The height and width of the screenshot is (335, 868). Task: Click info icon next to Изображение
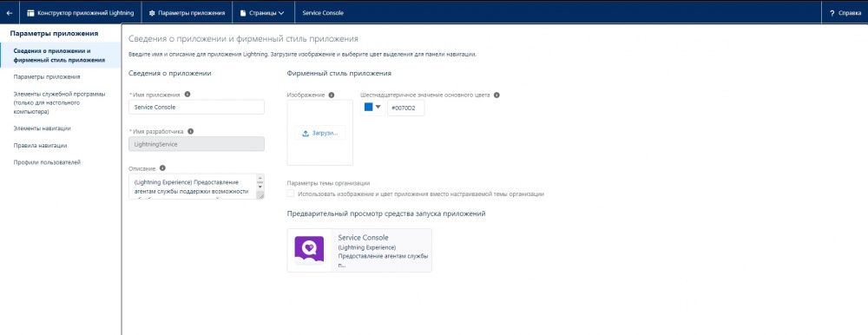click(x=331, y=95)
